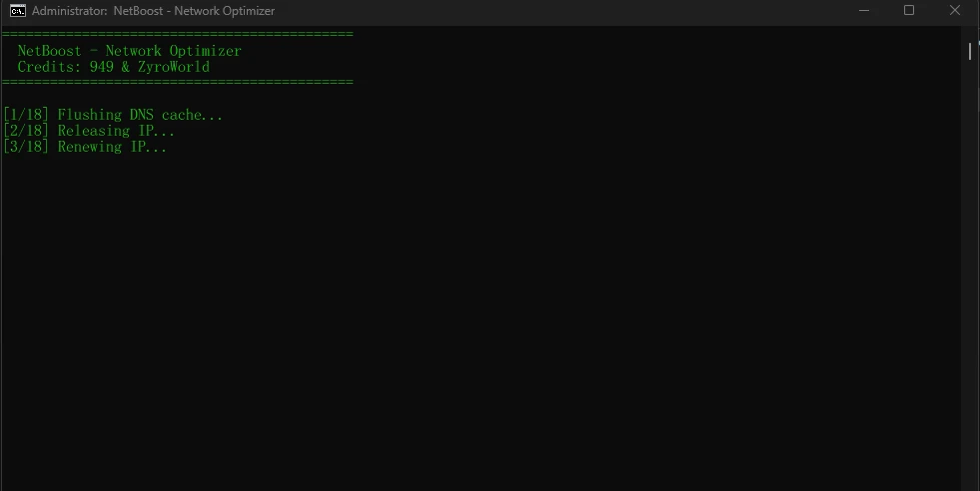Viewport: 980px width, 491px height.
Task: Click the '[2/18]' step counter
Action: coord(26,131)
